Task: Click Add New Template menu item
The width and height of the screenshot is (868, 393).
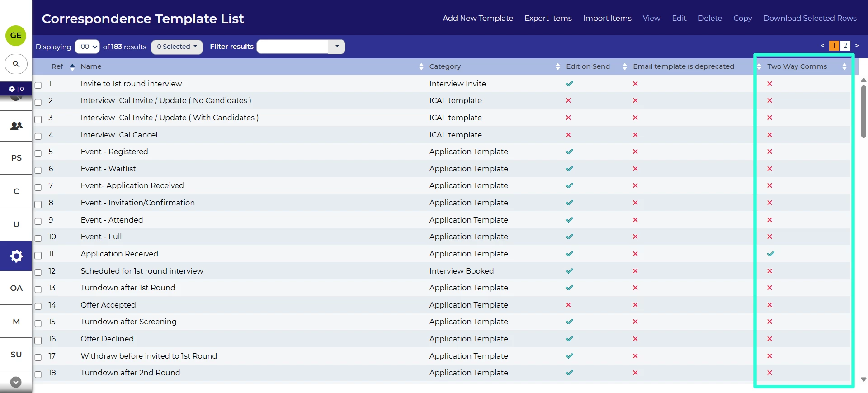Action: point(478,18)
